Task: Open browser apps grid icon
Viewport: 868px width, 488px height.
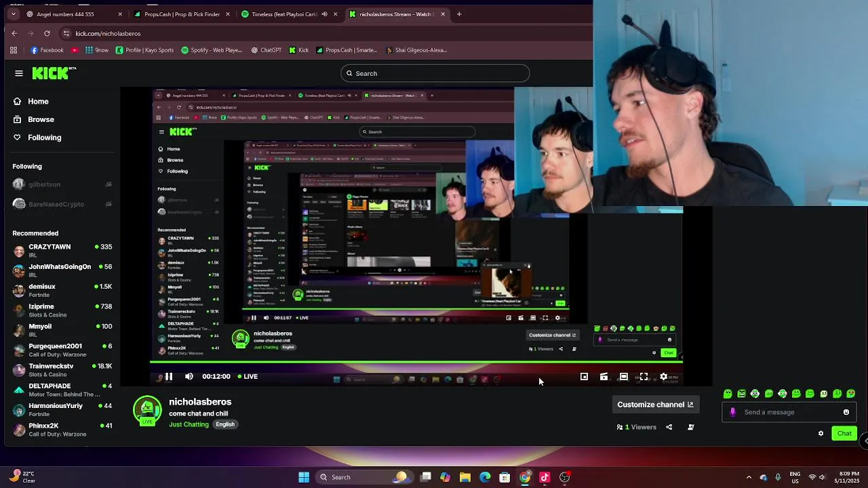Action: (14, 50)
